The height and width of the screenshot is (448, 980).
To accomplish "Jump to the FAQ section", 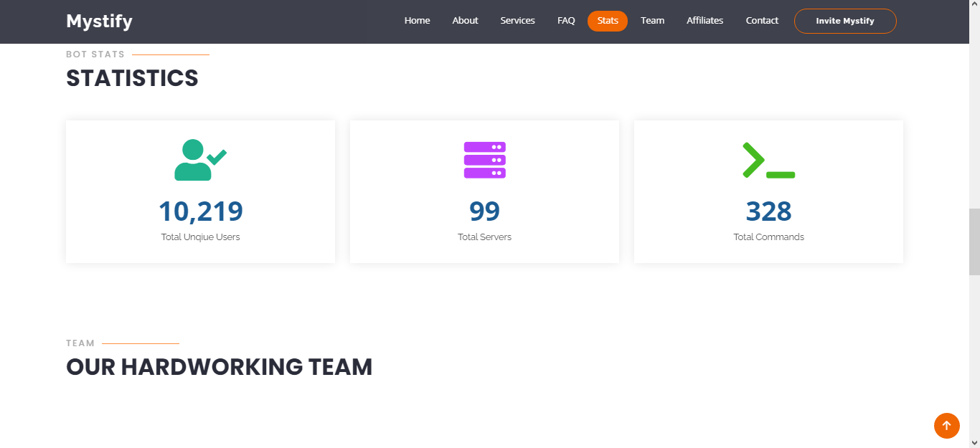I will pyautogui.click(x=566, y=21).
